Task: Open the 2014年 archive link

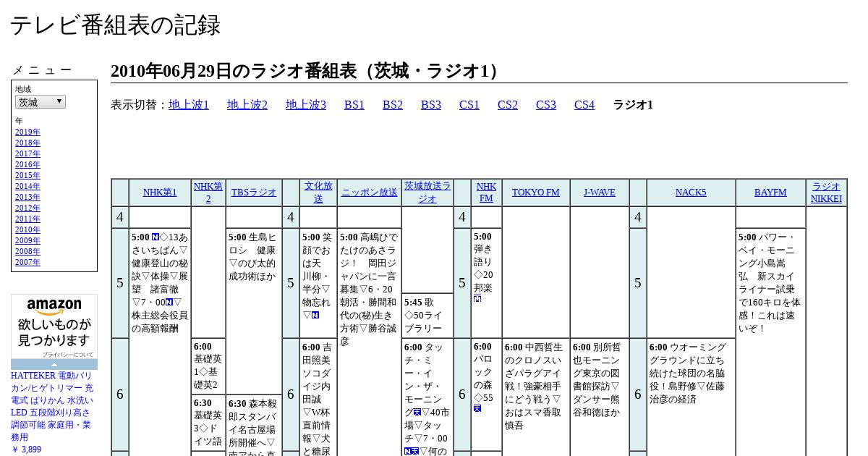Action: [27, 186]
